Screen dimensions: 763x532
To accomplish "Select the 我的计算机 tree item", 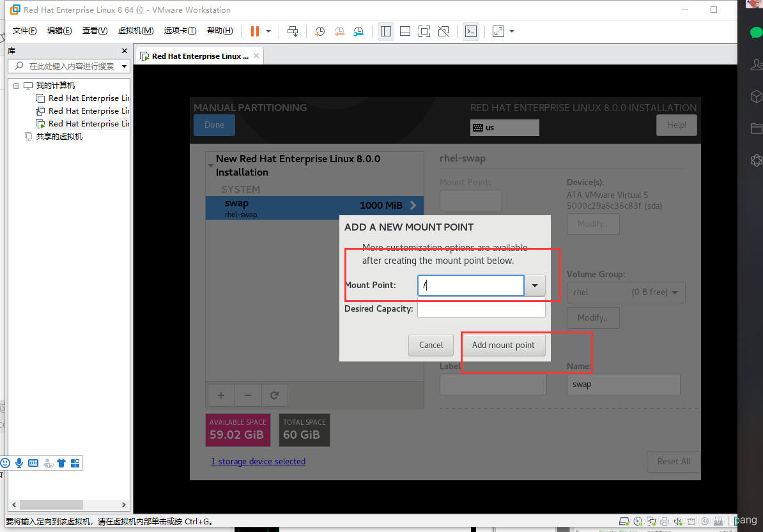I will 55,85.
